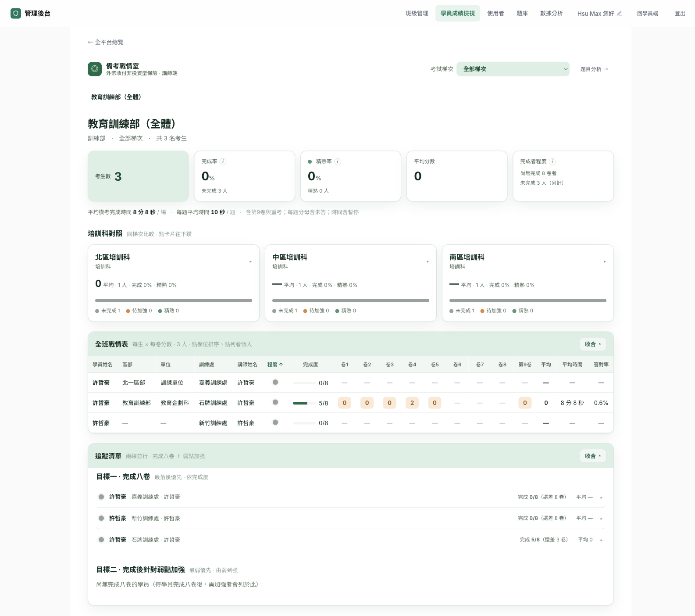Click 精熟 0 legend in 南區培訓科 card

pyautogui.click(x=523, y=311)
